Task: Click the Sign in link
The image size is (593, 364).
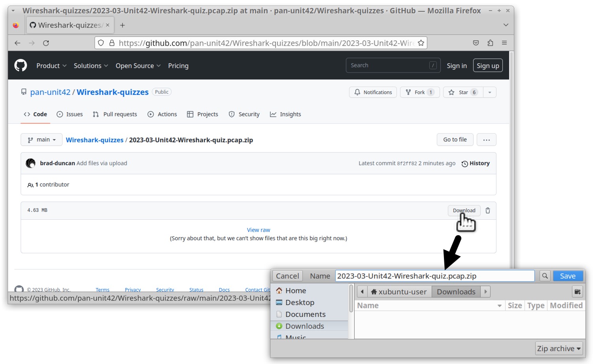Action: click(457, 66)
